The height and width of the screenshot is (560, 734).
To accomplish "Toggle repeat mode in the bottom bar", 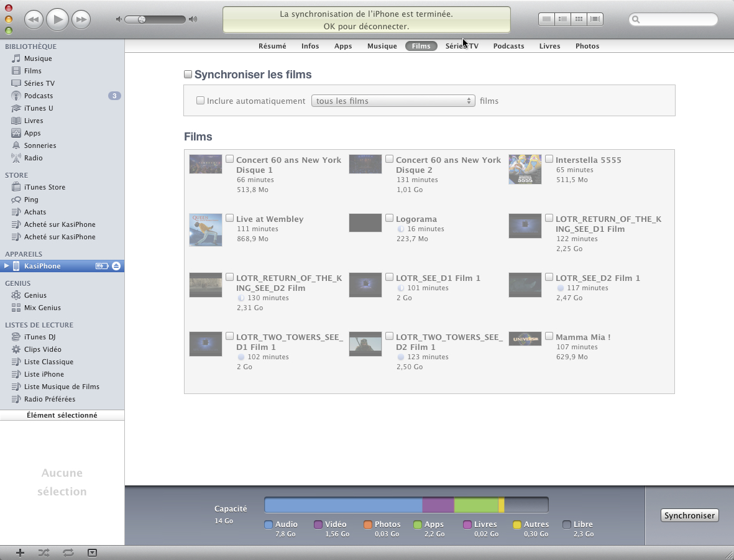I will (68, 553).
